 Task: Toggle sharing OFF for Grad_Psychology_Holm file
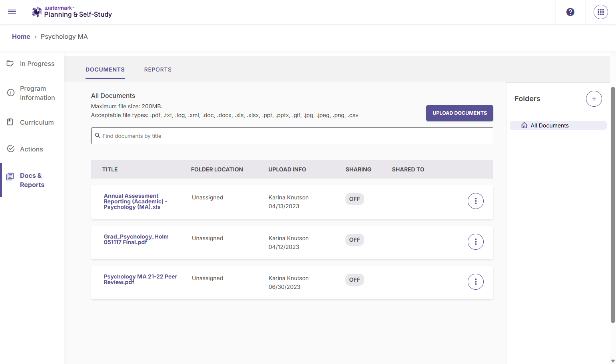pyautogui.click(x=355, y=240)
